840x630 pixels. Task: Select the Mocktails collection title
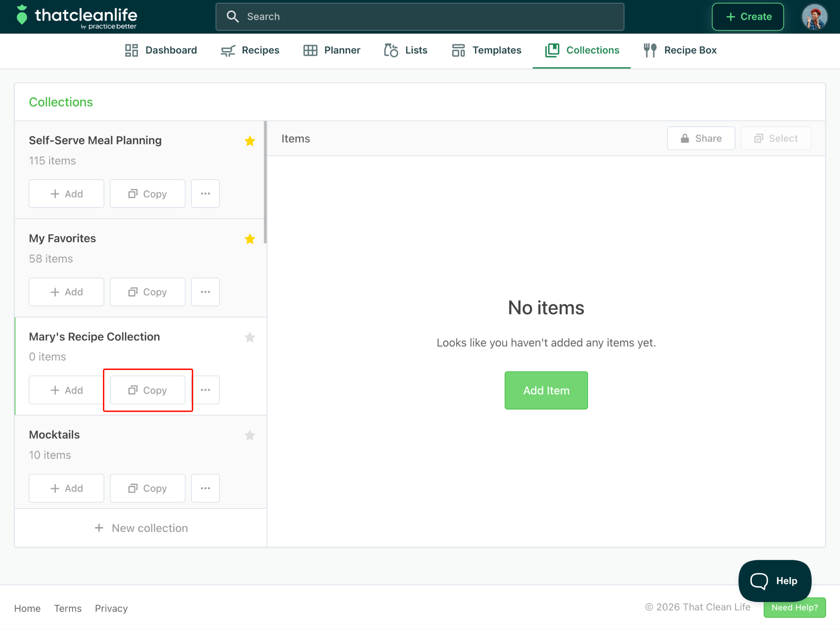(54, 435)
